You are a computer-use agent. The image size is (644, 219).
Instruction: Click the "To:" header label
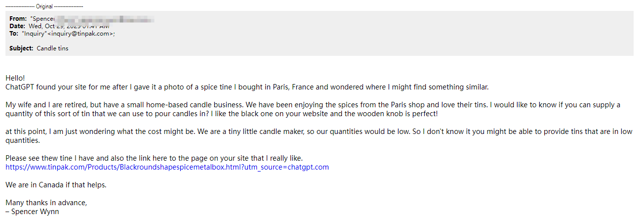coord(14,34)
